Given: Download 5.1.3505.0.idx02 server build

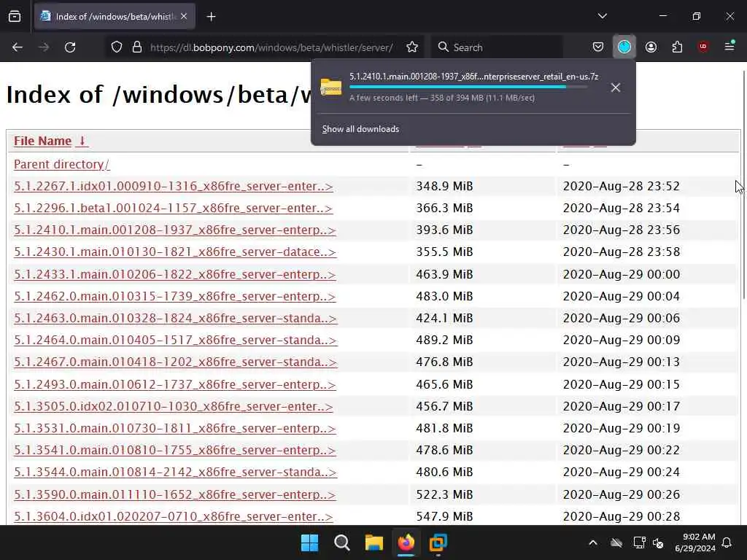Looking at the screenshot, I should (x=174, y=406).
